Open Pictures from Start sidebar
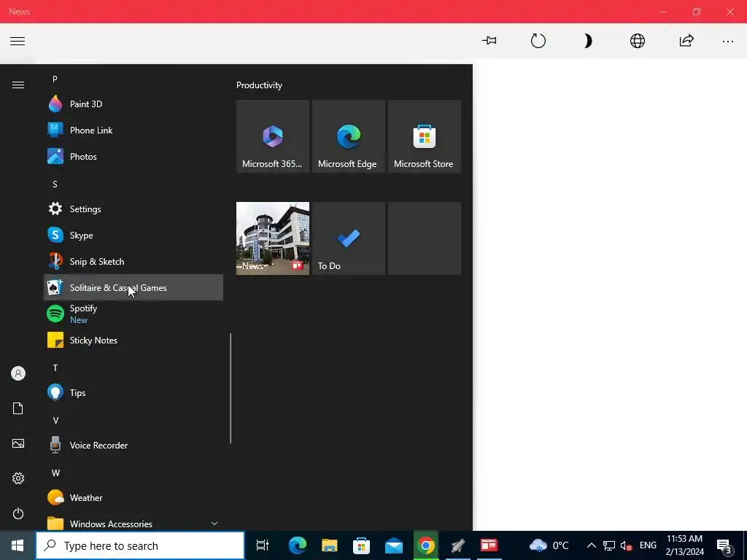 tap(18, 443)
